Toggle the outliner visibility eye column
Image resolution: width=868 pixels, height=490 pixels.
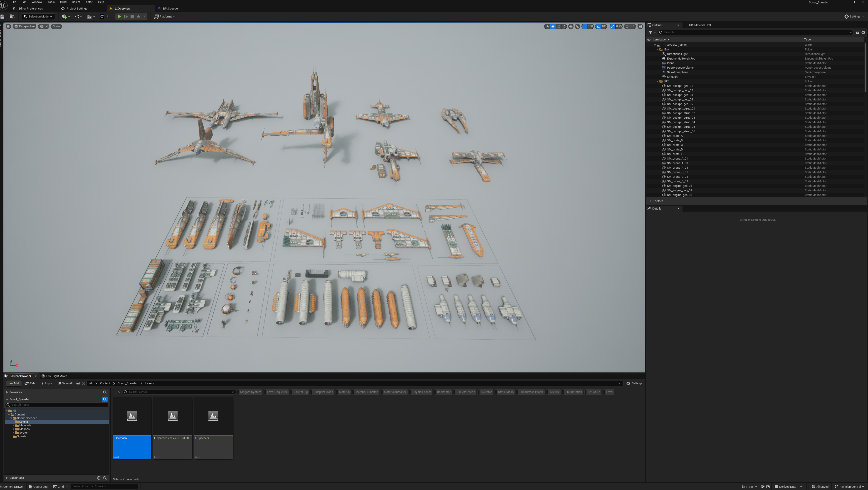tap(649, 40)
